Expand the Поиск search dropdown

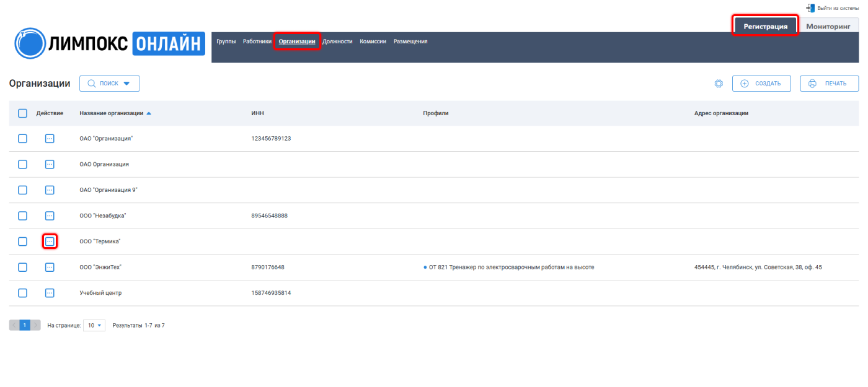tap(109, 84)
